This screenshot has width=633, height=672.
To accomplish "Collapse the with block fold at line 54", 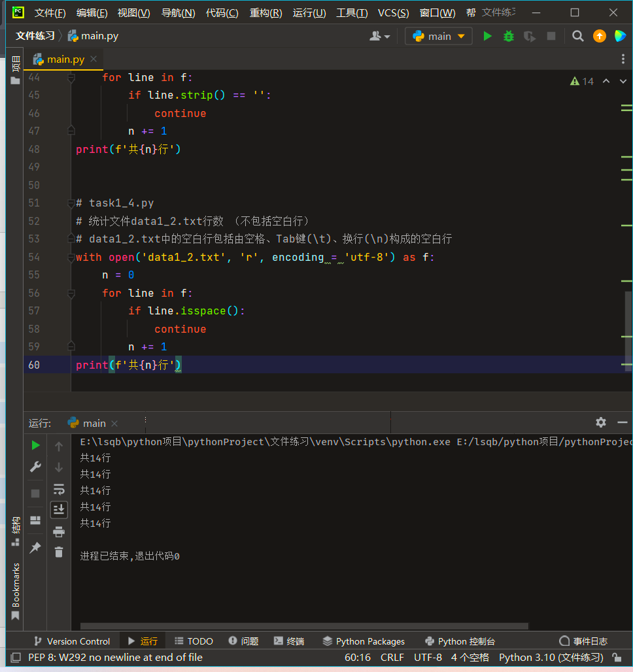I will point(71,257).
